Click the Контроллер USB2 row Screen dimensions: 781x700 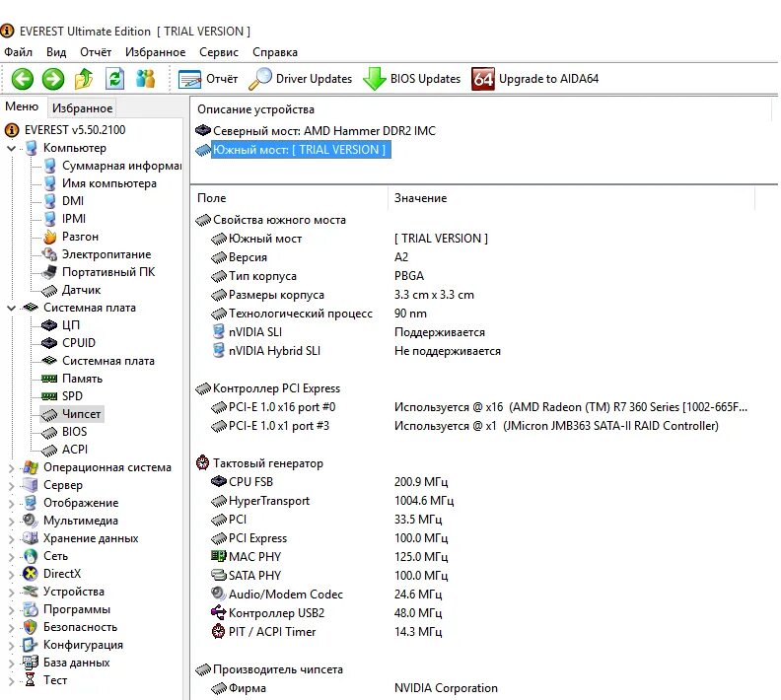(276, 613)
